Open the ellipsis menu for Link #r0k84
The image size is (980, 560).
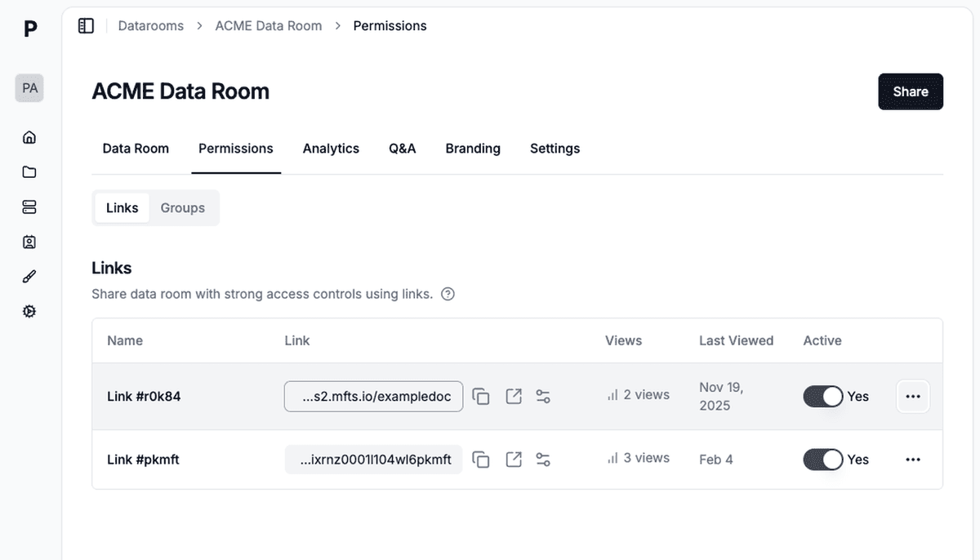click(912, 396)
